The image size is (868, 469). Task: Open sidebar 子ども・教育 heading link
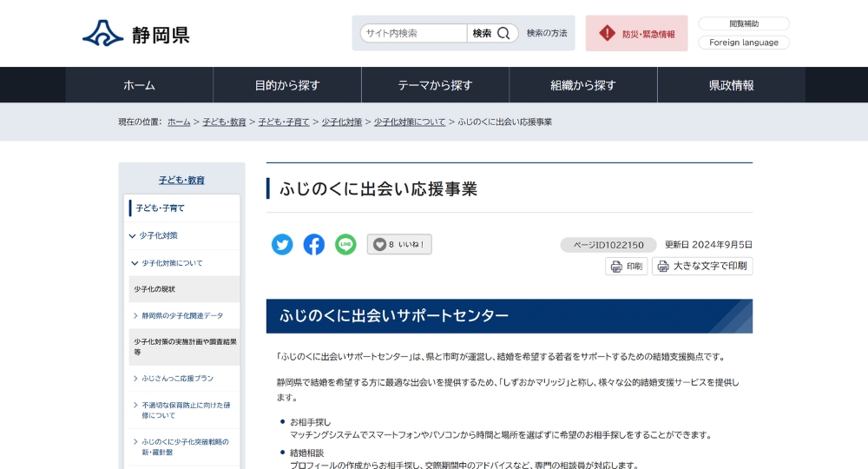pos(181,180)
